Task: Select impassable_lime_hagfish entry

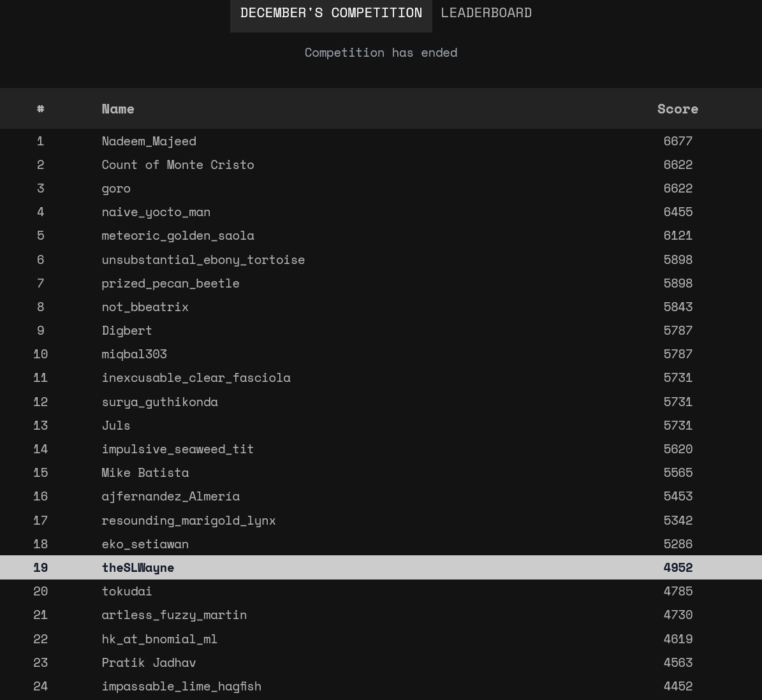Action: pyautogui.click(x=181, y=687)
